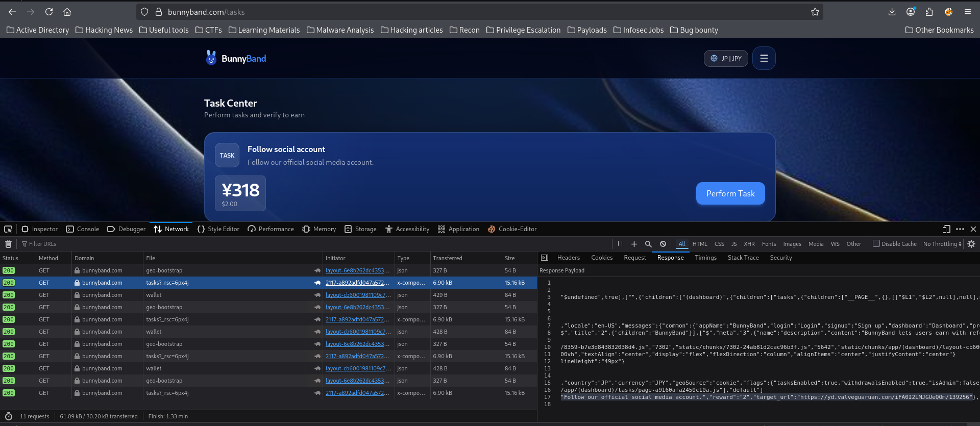Select the first geo-bootstrap request row

[268, 270]
